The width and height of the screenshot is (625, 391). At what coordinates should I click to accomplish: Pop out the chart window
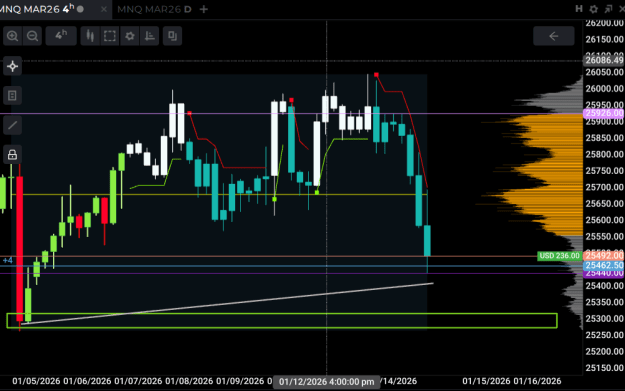tap(608, 9)
